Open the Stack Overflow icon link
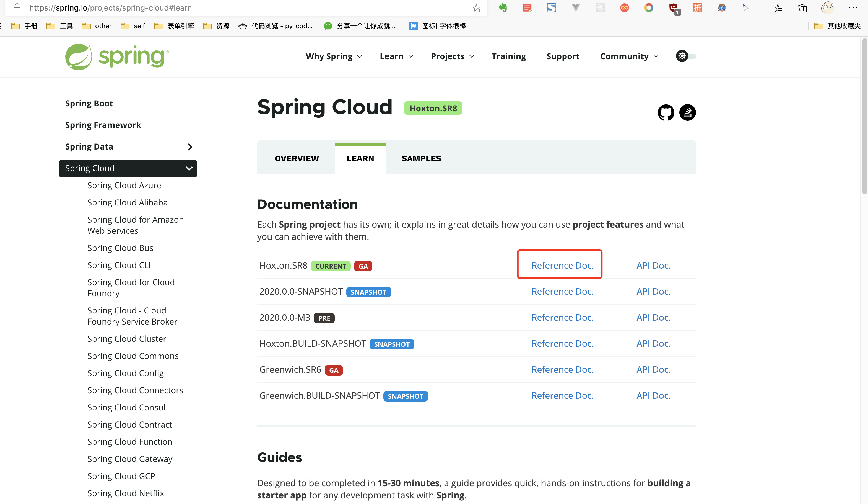The image size is (868, 504). tap(687, 112)
